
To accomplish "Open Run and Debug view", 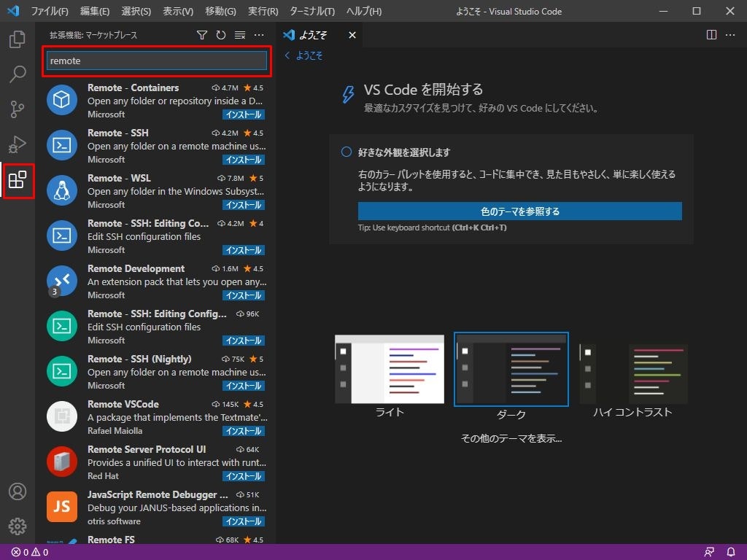I will [18, 144].
